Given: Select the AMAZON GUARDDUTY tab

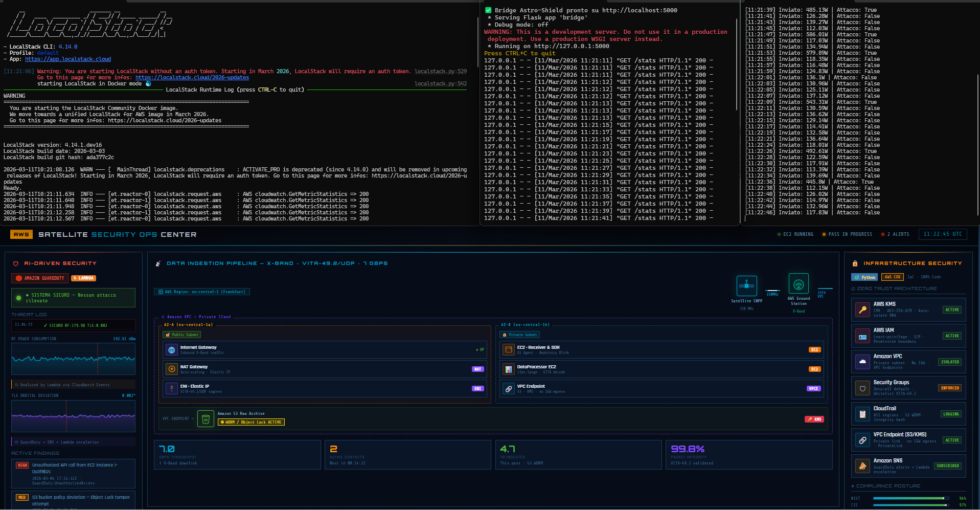Looking at the screenshot, I should coord(39,278).
